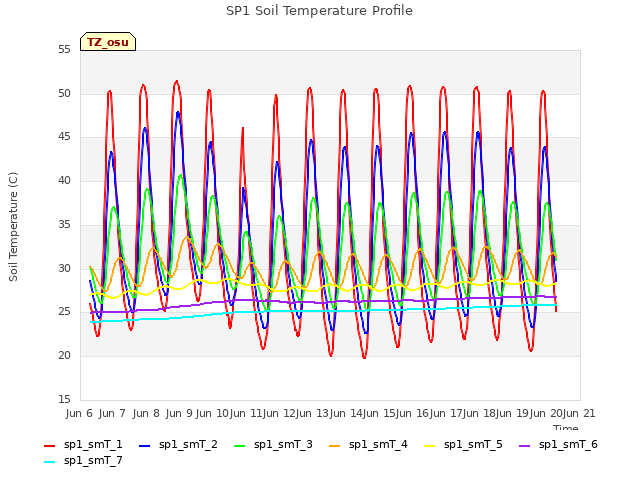This screenshot has width=640, height=480.
Task: Click the TZ_osu annotation label
Action: tap(108, 42)
